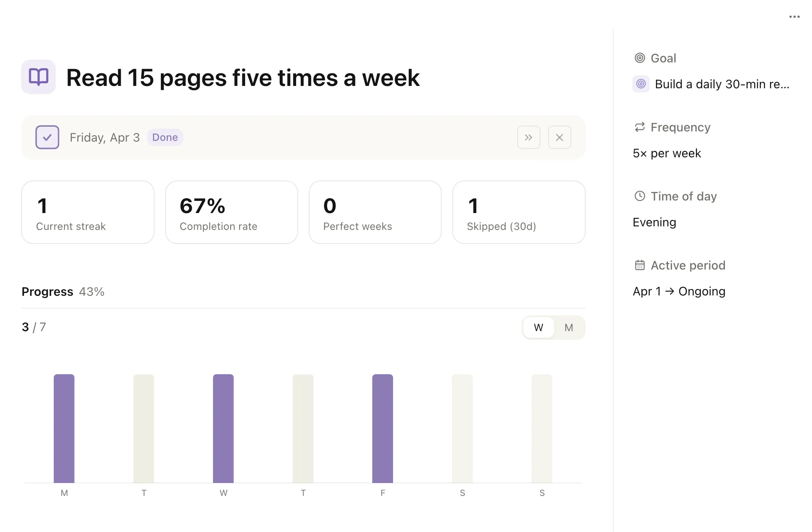This screenshot has height=532, width=812.
Task: Click the Completion rate 67% card
Action: coord(231,212)
